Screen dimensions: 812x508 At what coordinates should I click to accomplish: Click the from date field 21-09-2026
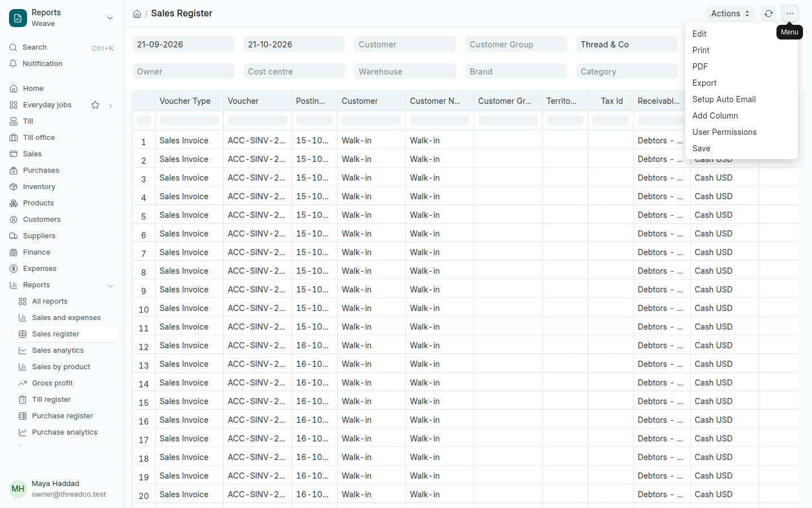tap(183, 45)
